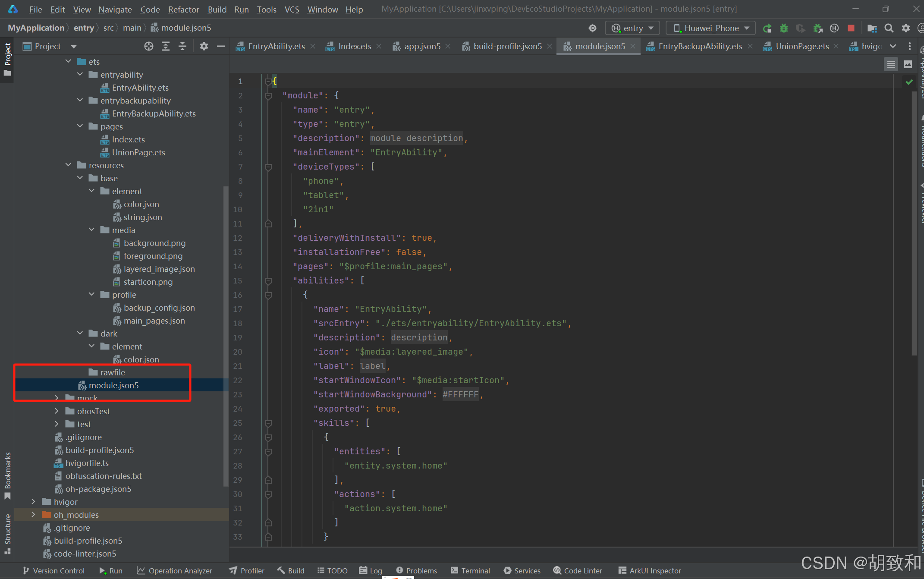
Task: Switch to the build-profile.json5 tab
Action: pos(507,46)
